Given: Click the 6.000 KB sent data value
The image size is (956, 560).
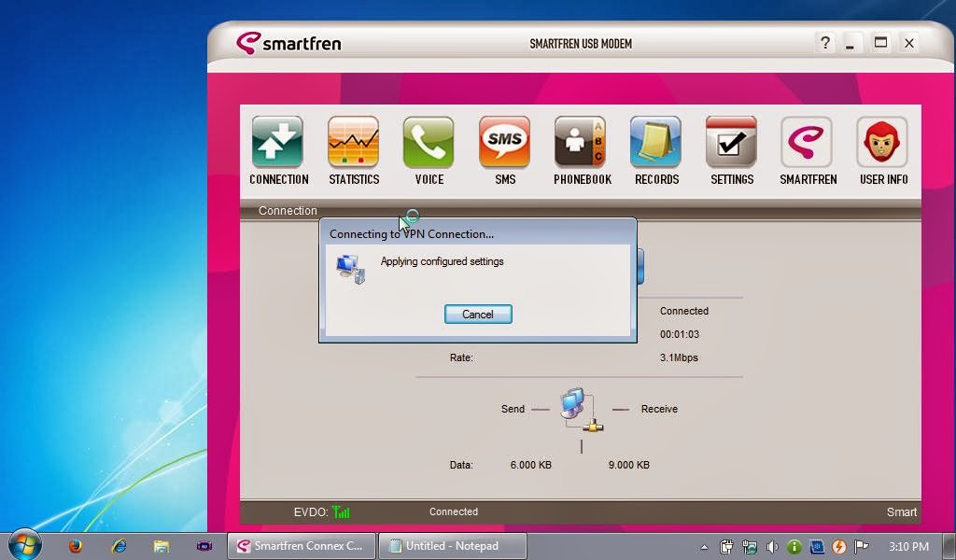Looking at the screenshot, I should [530, 465].
